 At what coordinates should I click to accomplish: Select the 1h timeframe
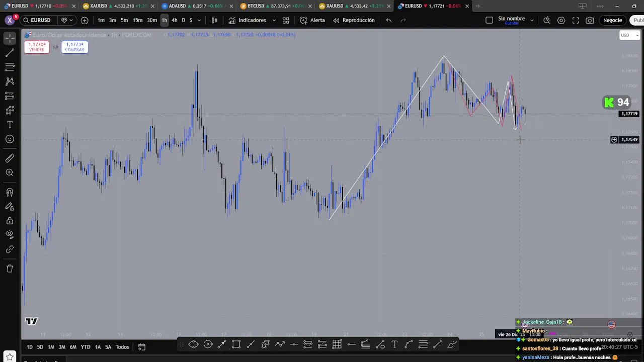click(x=165, y=20)
